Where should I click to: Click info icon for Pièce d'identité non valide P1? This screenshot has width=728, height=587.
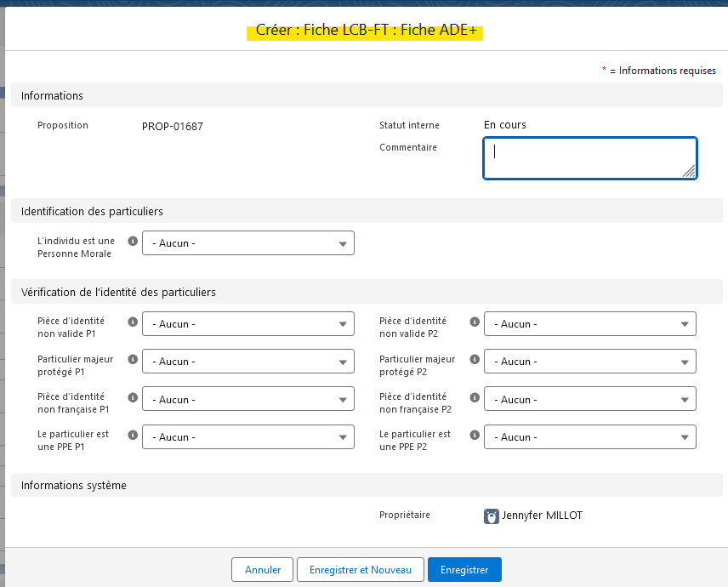click(x=133, y=322)
